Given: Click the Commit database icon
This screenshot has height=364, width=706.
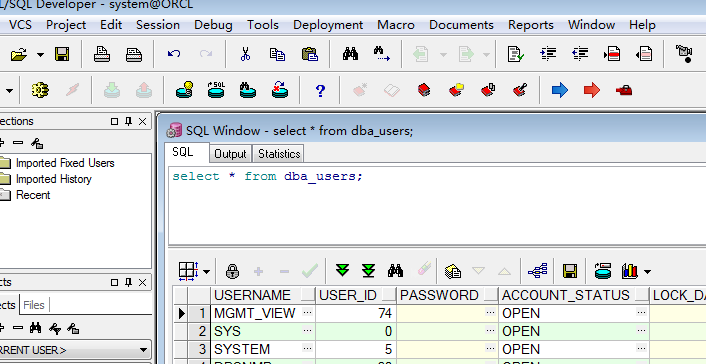Looking at the screenshot, I should (x=112, y=90).
